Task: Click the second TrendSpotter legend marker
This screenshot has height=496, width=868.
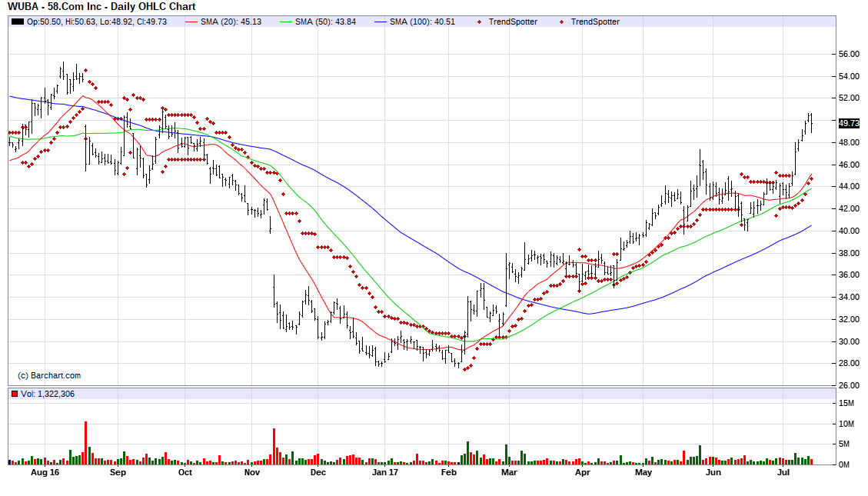Action: coord(562,22)
